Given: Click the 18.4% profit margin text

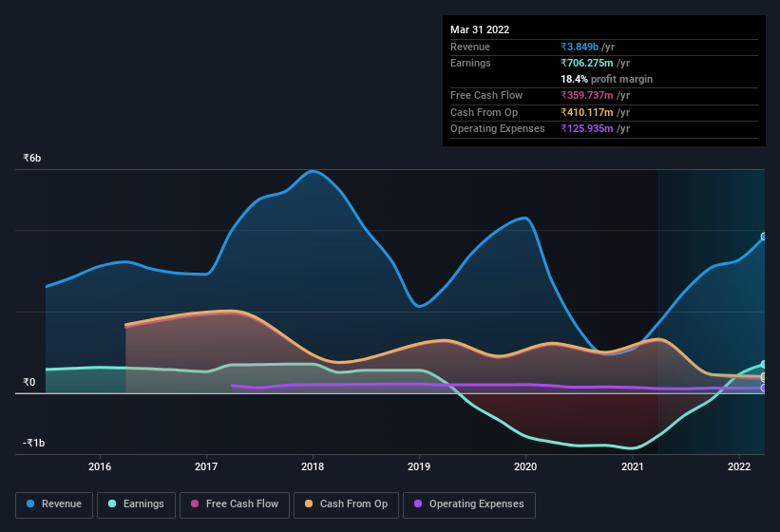Looking at the screenshot, I should [x=606, y=79].
